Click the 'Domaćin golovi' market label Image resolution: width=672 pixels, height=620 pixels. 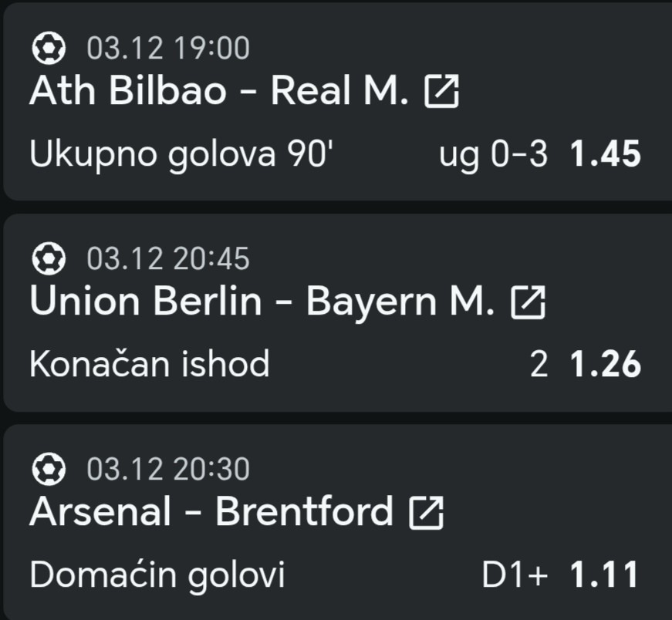pyautogui.click(x=157, y=575)
